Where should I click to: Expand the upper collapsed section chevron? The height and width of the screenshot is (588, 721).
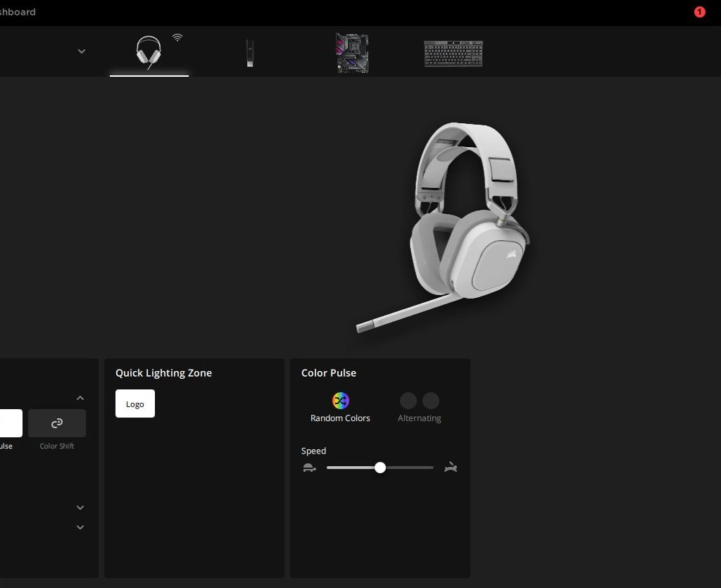[80, 508]
